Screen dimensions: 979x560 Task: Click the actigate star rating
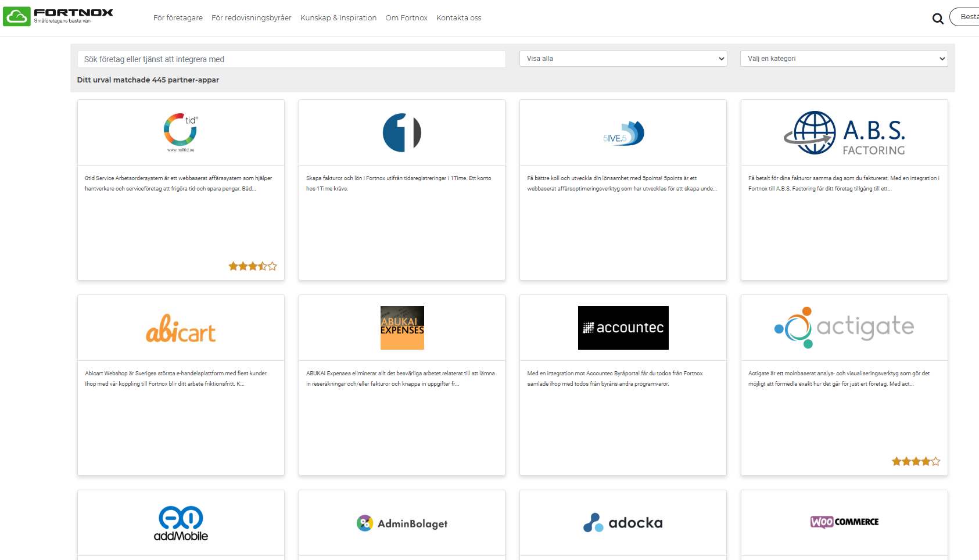(916, 461)
